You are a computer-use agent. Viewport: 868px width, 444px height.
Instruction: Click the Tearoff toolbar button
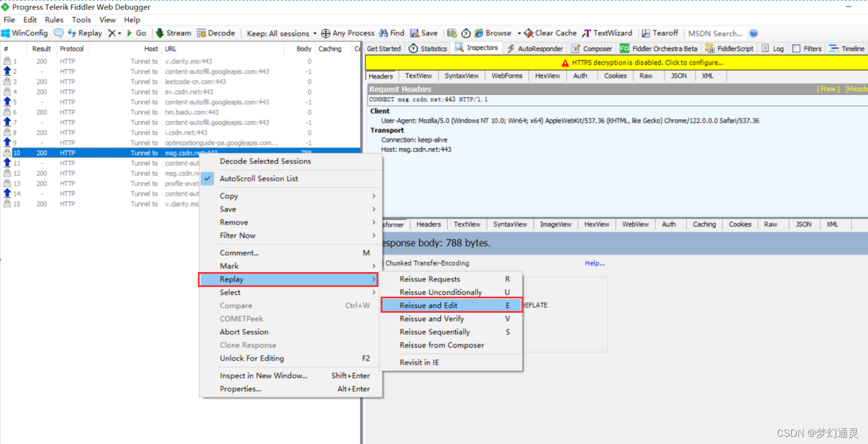coord(660,34)
